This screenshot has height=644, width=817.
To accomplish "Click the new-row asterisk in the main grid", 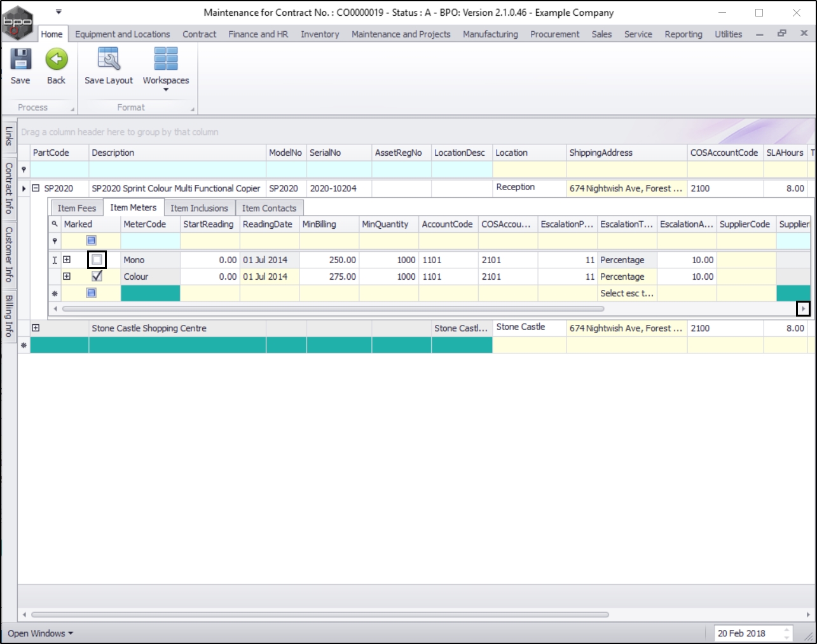I will (24, 345).
